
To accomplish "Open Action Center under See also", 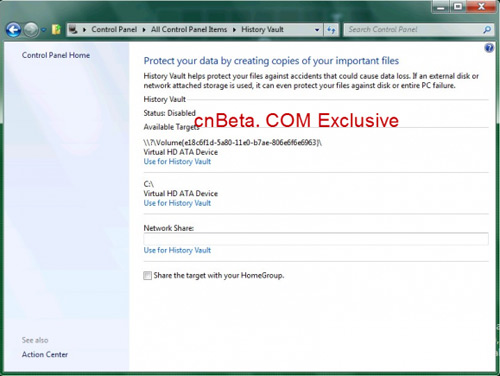I will tap(45, 354).
